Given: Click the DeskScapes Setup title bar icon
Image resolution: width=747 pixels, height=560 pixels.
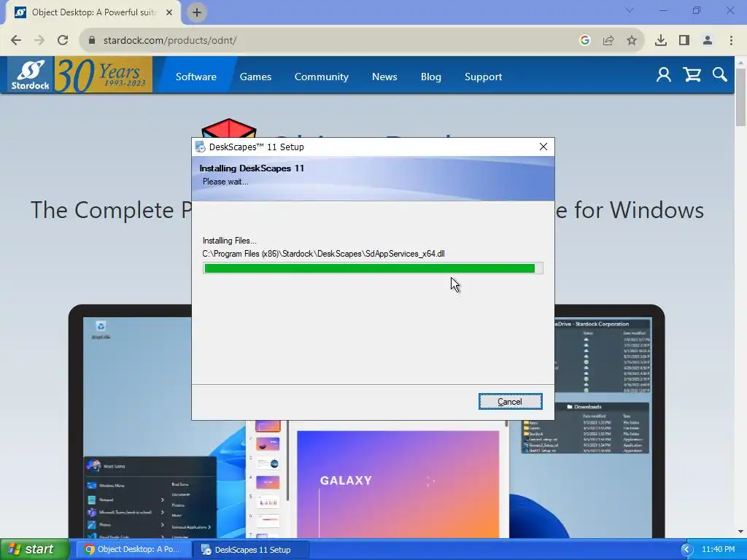Looking at the screenshot, I should pyautogui.click(x=200, y=147).
